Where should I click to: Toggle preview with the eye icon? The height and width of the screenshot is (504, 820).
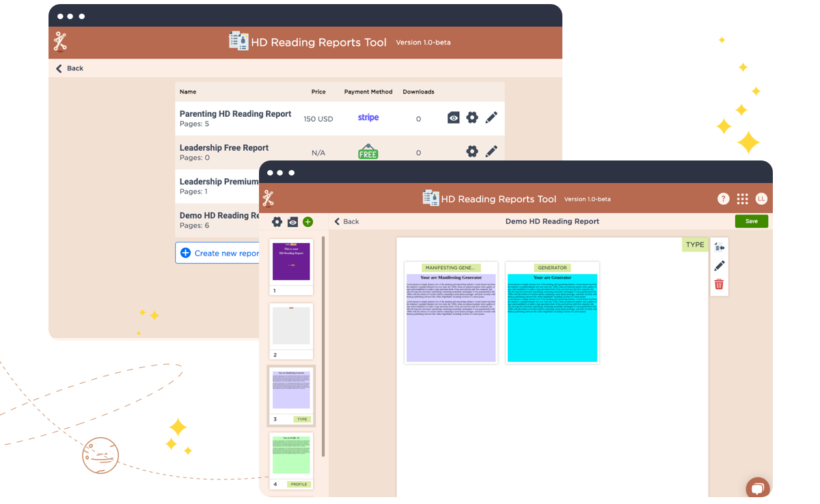coord(292,222)
